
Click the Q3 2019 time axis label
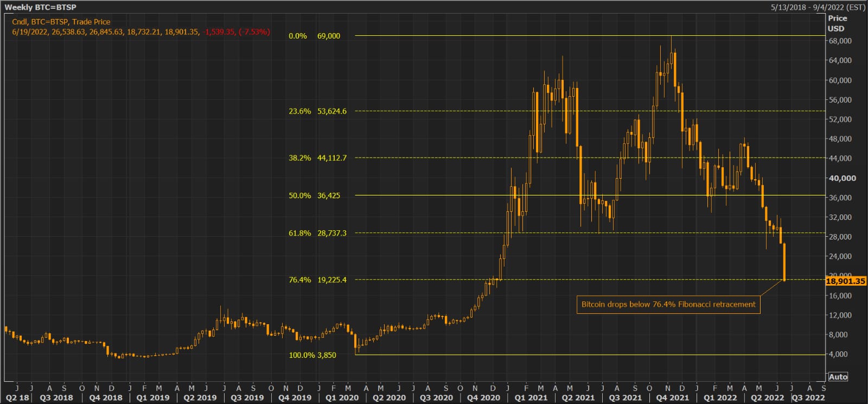click(x=247, y=397)
